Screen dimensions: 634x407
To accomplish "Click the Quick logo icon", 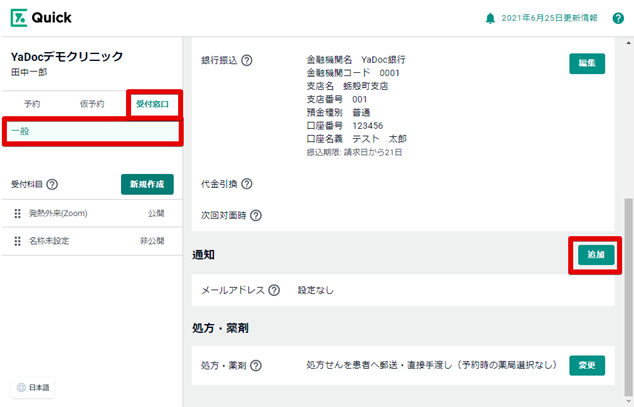I will click(x=20, y=18).
